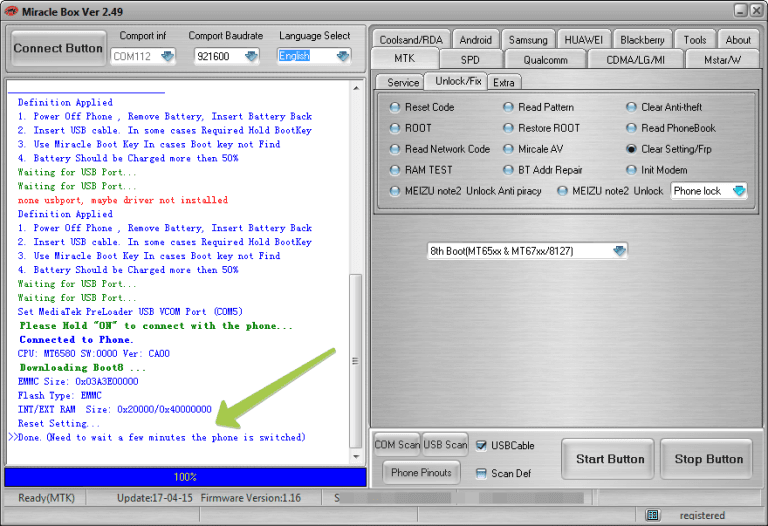Switch to the Android tab

pos(476,40)
